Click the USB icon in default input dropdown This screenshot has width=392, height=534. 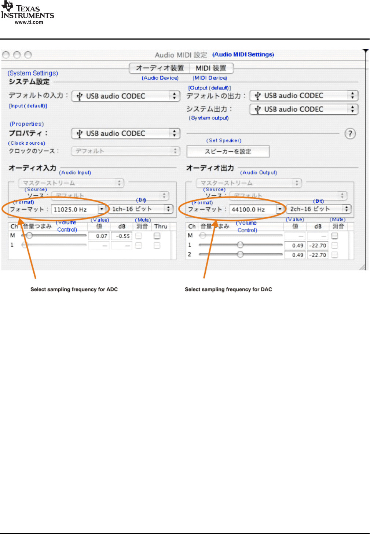click(79, 96)
